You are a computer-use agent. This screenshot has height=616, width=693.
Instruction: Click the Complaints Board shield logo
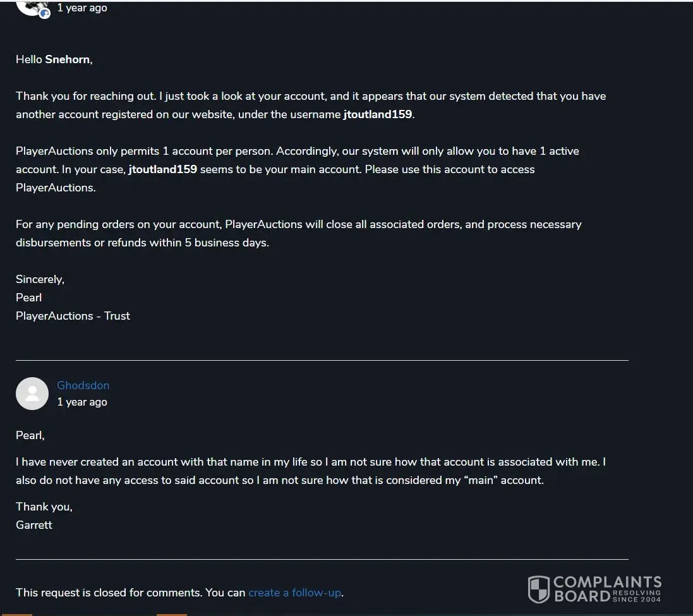(538, 589)
